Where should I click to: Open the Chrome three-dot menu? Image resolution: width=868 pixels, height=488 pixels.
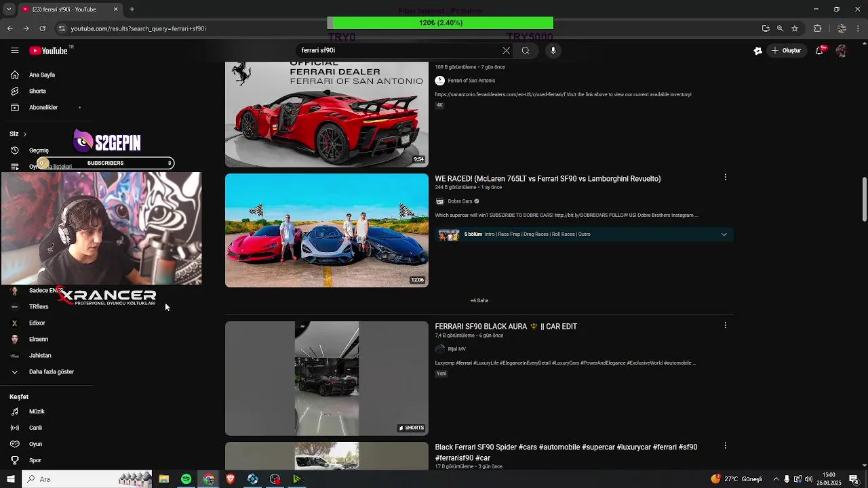pos(859,28)
